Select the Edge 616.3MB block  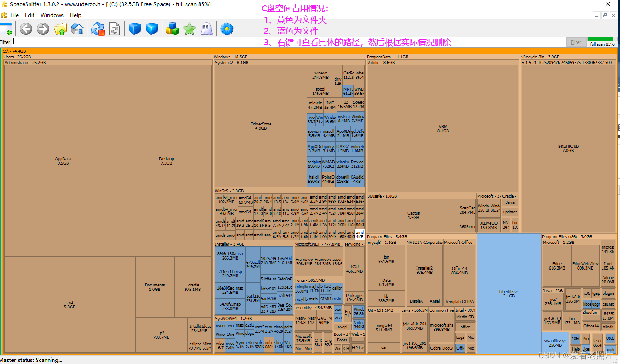[x=557, y=266]
